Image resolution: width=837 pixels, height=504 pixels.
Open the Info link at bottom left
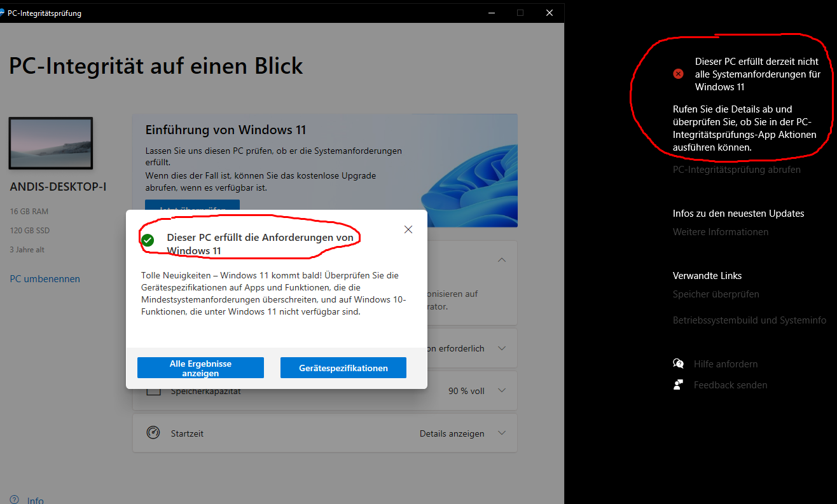click(x=36, y=500)
